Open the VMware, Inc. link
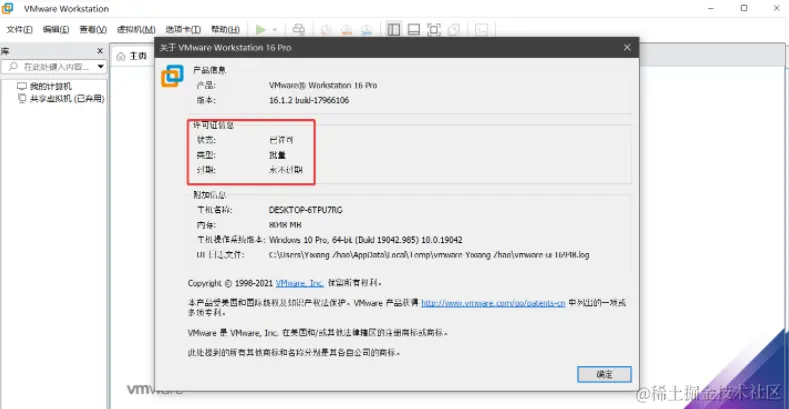 click(x=299, y=283)
